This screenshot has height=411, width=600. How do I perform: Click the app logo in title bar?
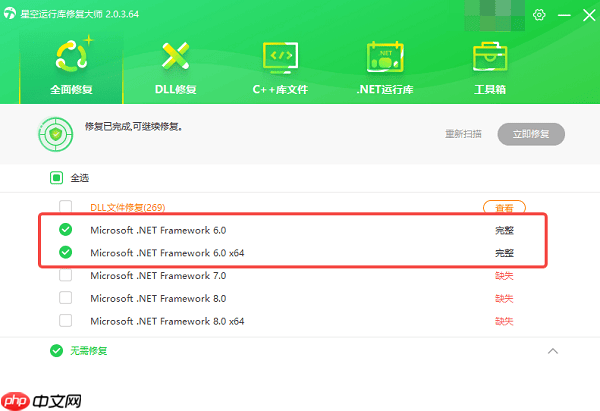coord(10,13)
